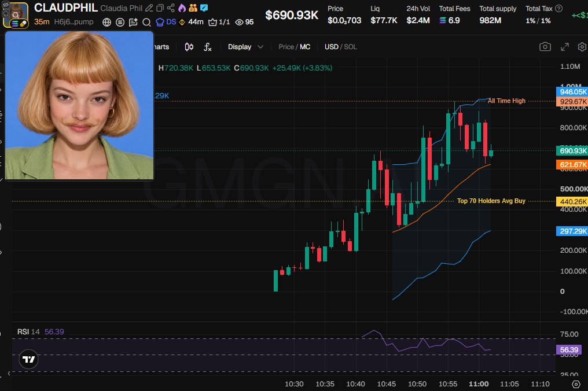Toggle the hide-token crossed-eye icon at top left
588x391 pixels.
pyautogui.click(x=5, y=5)
